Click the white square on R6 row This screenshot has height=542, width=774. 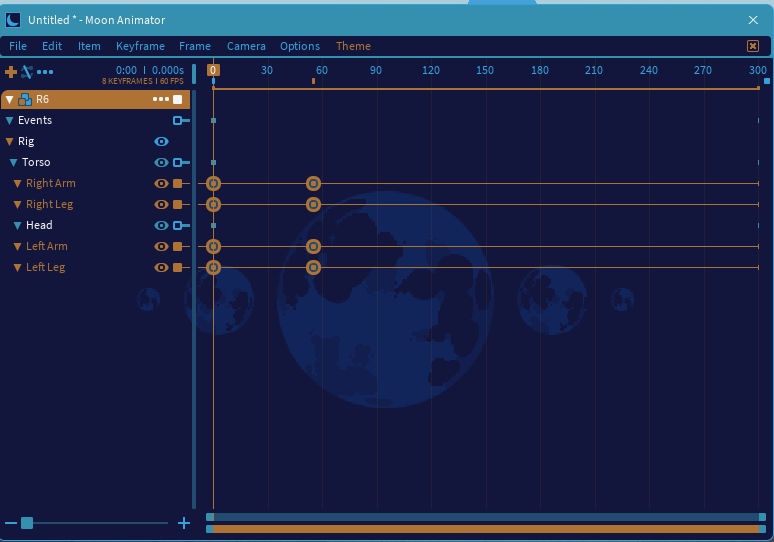pyautogui.click(x=178, y=99)
